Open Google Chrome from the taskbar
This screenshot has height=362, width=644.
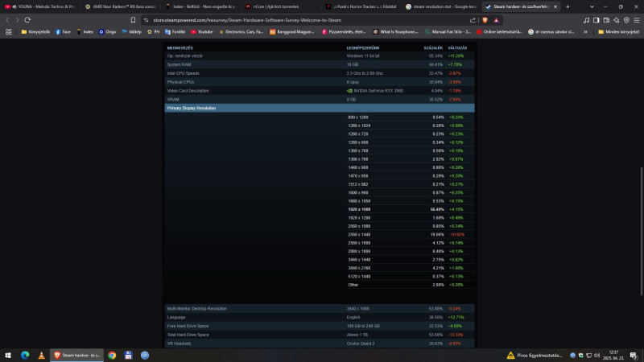tap(112, 356)
